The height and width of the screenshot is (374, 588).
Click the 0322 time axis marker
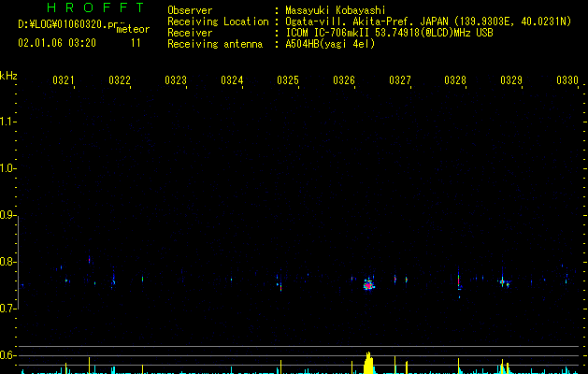coord(120,79)
